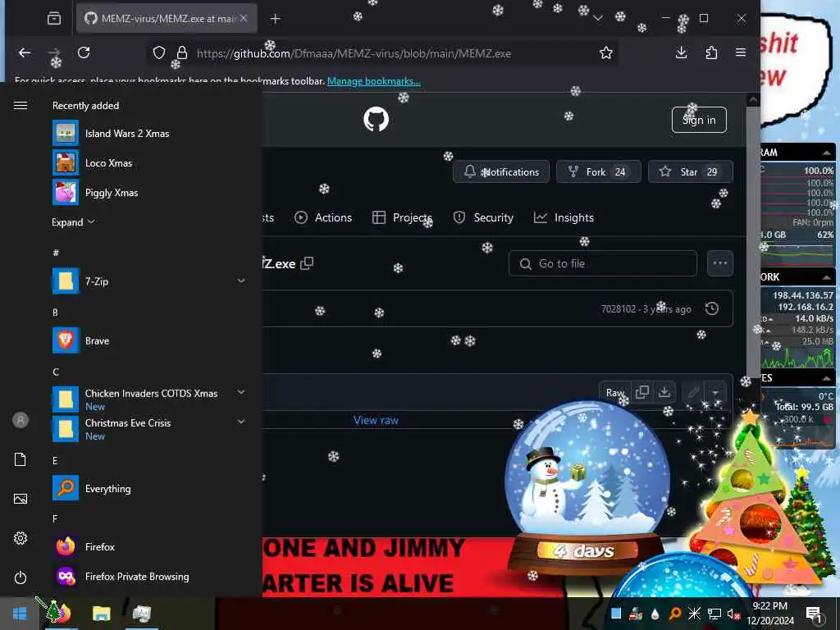This screenshot has height=630, width=840.
Task: Go back in Firefox
Action: pyautogui.click(x=25, y=52)
